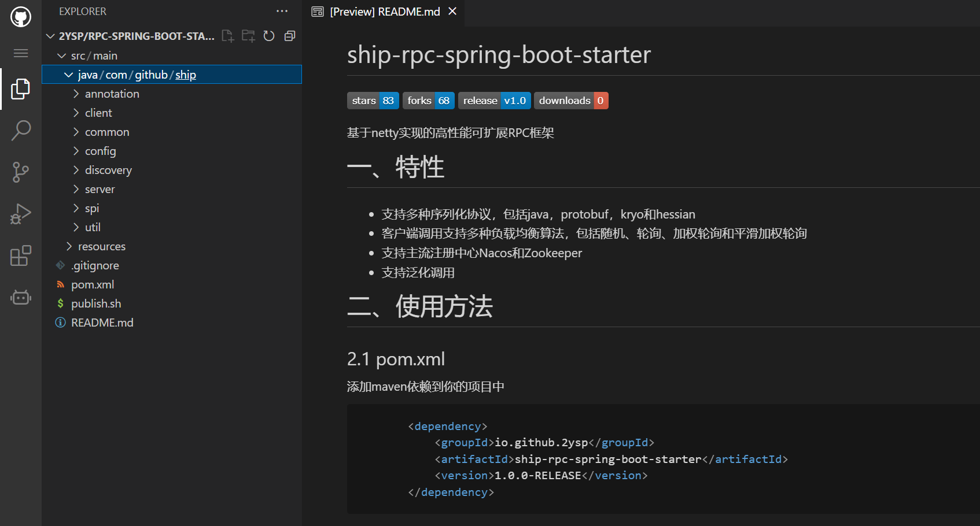This screenshot has width=980, height=526.
Task: Click the ship path segment
Action: click(x=186, y=75)
